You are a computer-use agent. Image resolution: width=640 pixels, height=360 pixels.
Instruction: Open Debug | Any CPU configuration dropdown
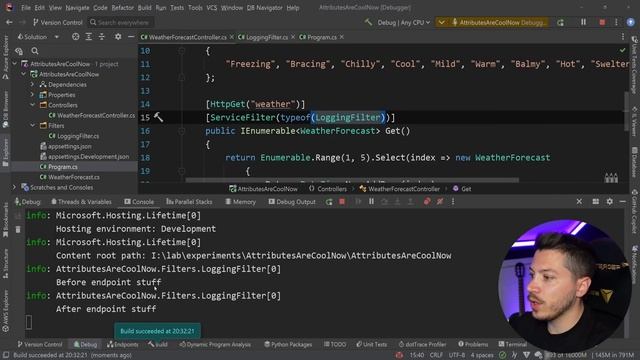[x=404, y=22]
